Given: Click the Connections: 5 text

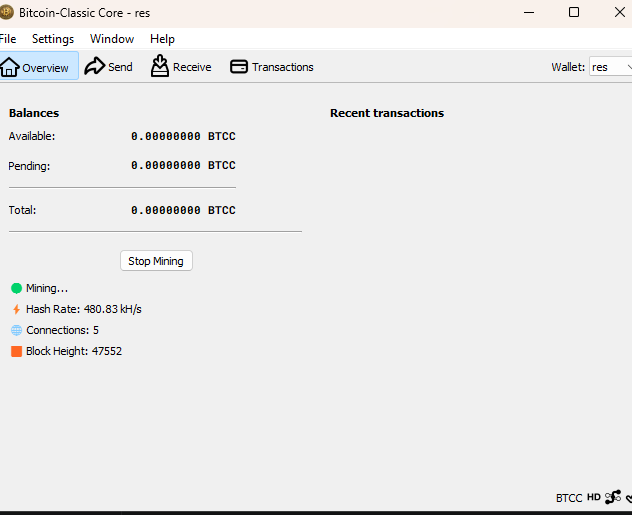Looking at the screenshot, I should pyautogui.click(x=62, y=330).
